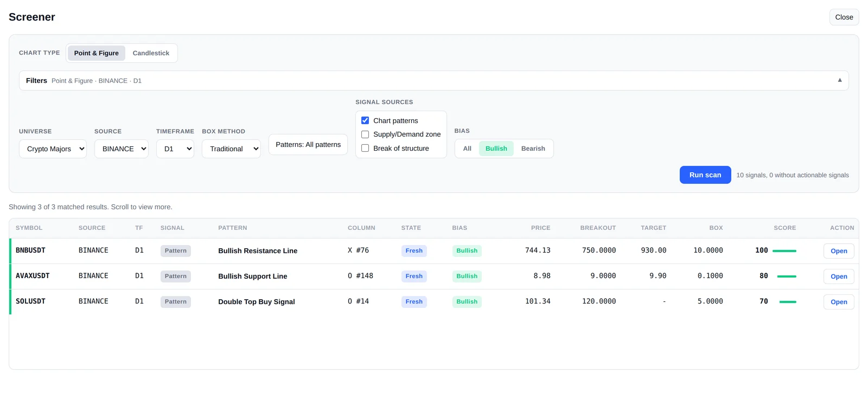Click the 930.00 target value

coord(654,250)
